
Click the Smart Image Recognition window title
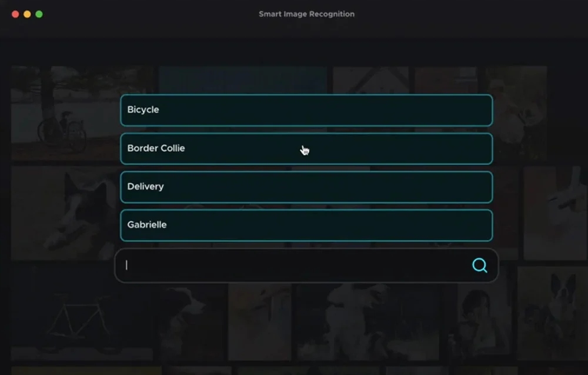click(306, 14)
